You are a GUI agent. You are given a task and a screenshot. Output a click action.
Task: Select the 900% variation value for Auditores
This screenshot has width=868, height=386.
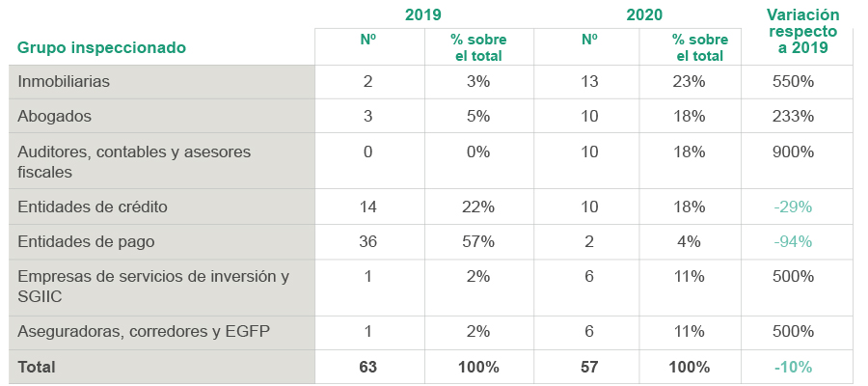pos(794,152)
